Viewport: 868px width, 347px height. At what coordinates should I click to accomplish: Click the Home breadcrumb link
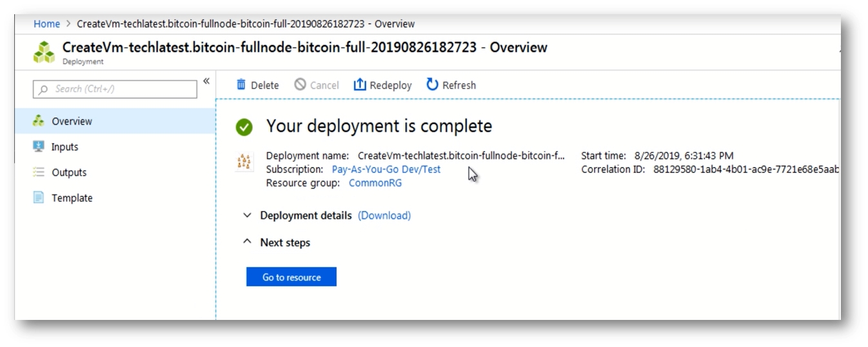coord(46,24)
